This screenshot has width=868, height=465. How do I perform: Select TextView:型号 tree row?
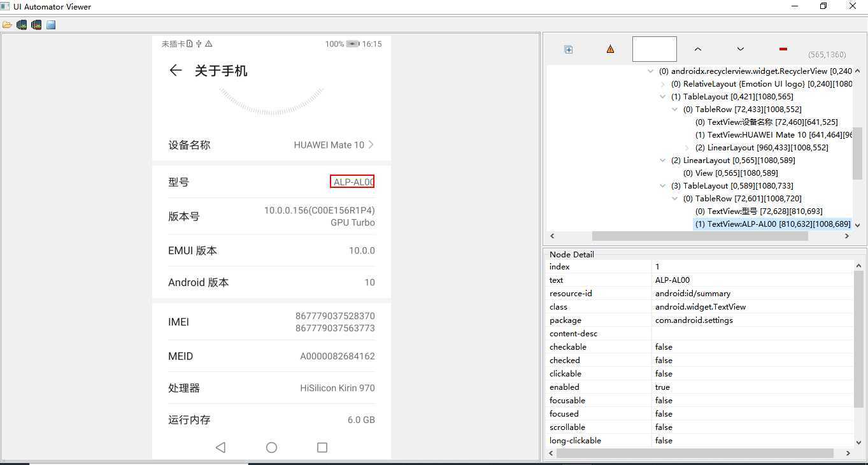click(759, 211)
